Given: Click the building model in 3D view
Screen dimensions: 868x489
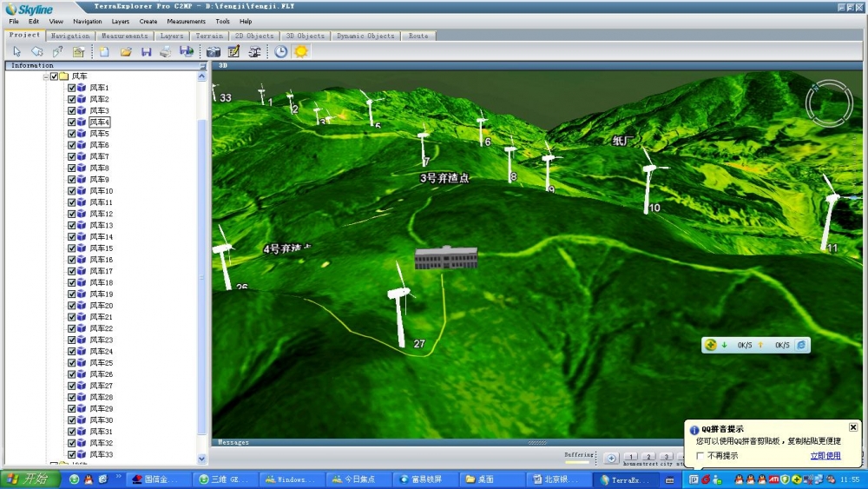Looking at the screenshot, I should 446,258.
